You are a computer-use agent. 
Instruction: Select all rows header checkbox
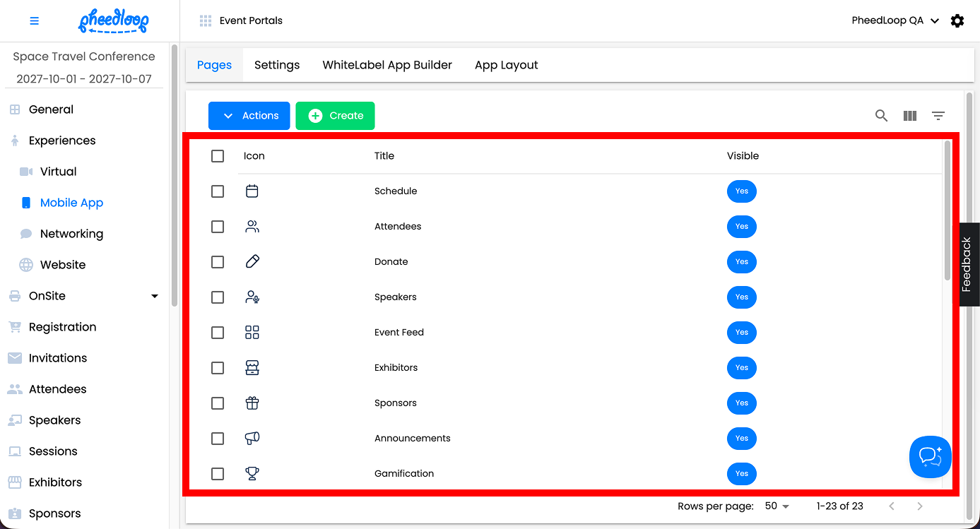[218, 156]
